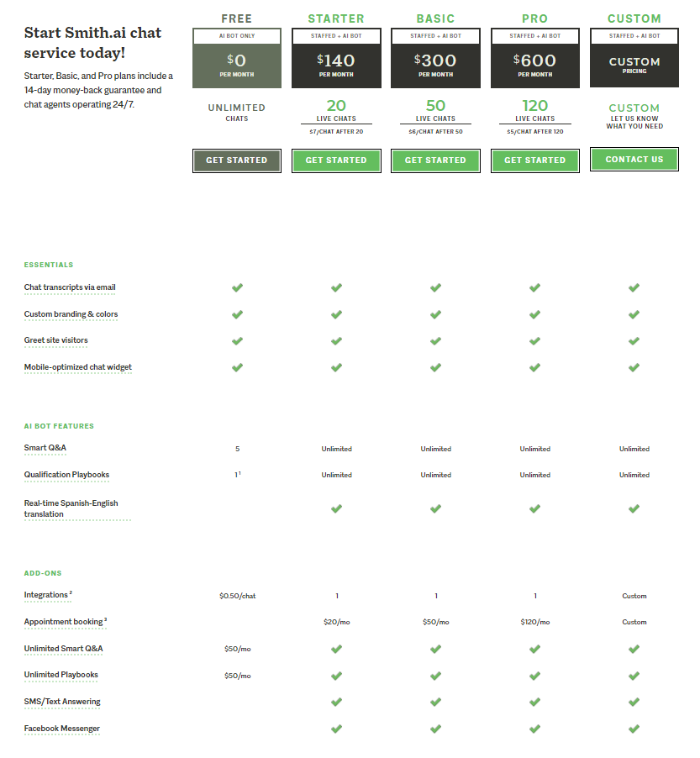Click Starter checkmark for Facebook Messenger
Image resolution: width=700 pixels, height=758 pixels.
336,729
